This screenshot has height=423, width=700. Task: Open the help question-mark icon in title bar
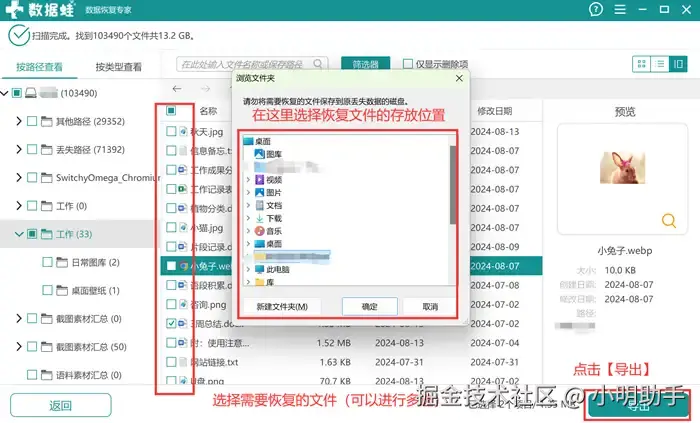click(x=596, y=9)
